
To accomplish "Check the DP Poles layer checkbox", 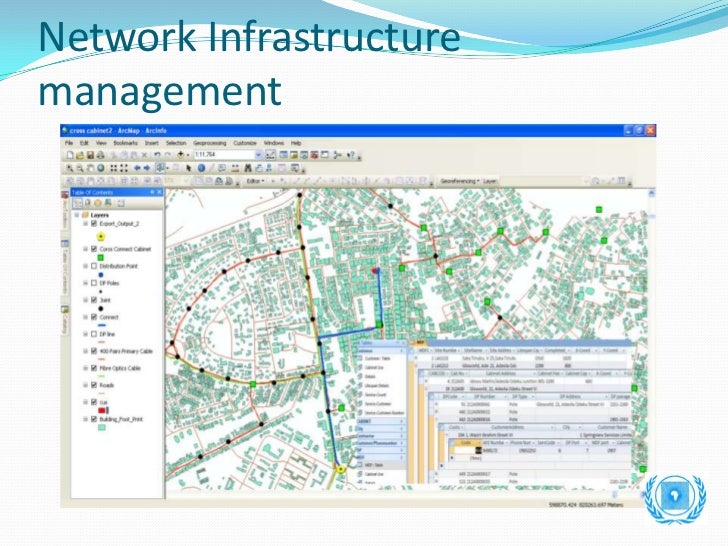I will click(94, 283).
